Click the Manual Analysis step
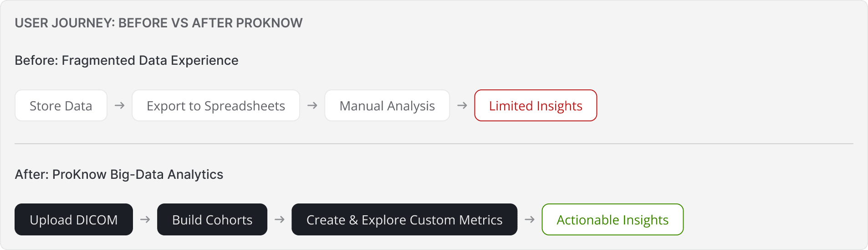The width and height of the screenshot is (868, 250). 387,106
